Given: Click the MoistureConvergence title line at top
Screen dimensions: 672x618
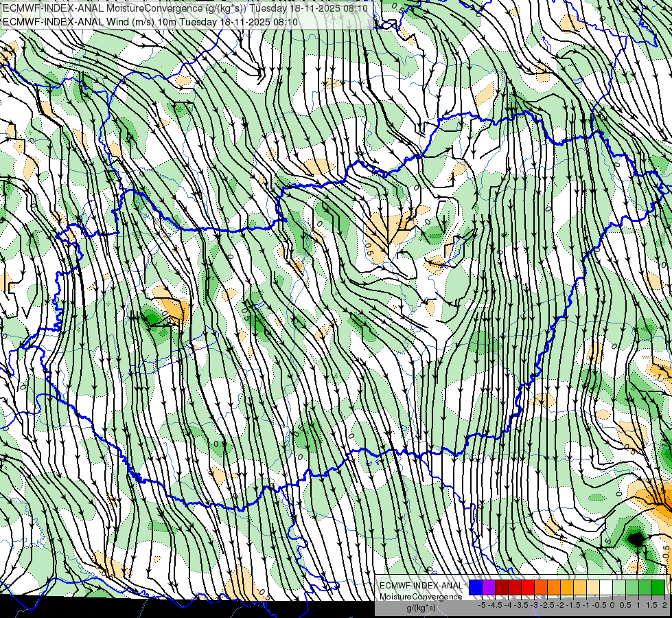Looking at the screenshot, I should tap(185, 8).
